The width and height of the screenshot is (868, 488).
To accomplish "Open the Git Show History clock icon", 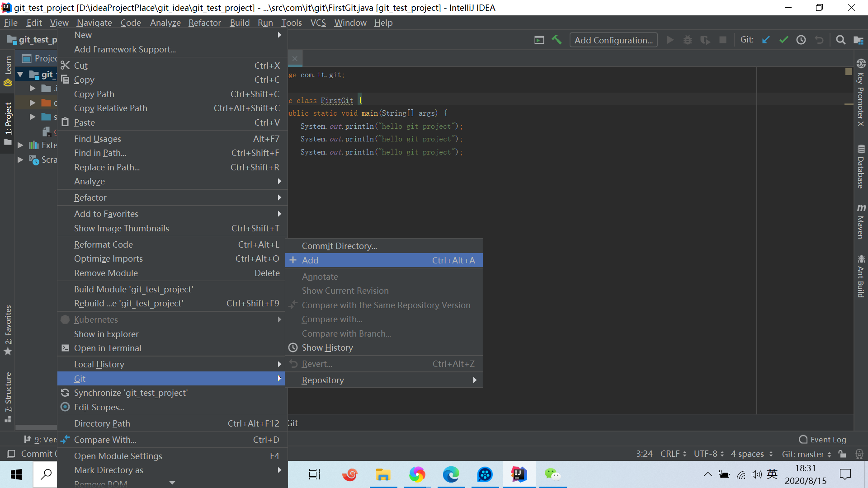I will click(x=801, y=40).
